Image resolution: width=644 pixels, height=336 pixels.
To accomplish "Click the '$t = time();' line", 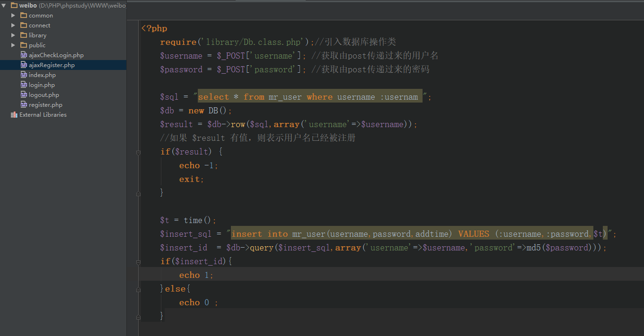I will (188, 220).
